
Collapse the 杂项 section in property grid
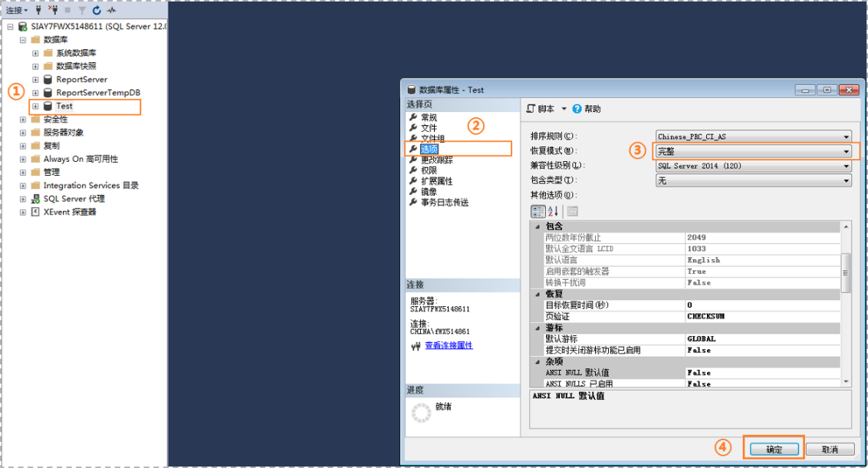(538, 361)
